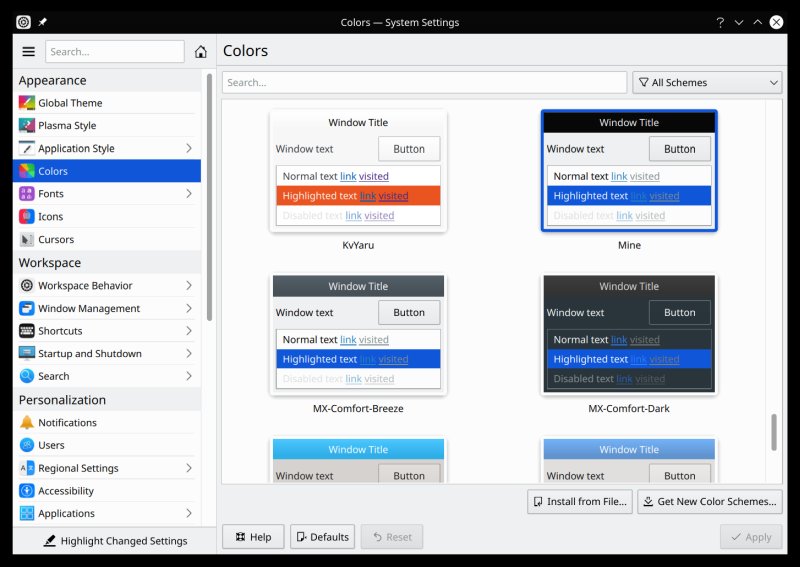Pin the window using titlebar pin icon
Viewport: 800px width, 567px height.
coord(43,22)
